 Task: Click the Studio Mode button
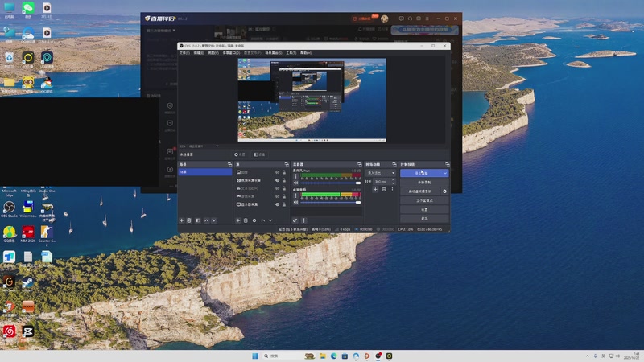pos(423,200)
